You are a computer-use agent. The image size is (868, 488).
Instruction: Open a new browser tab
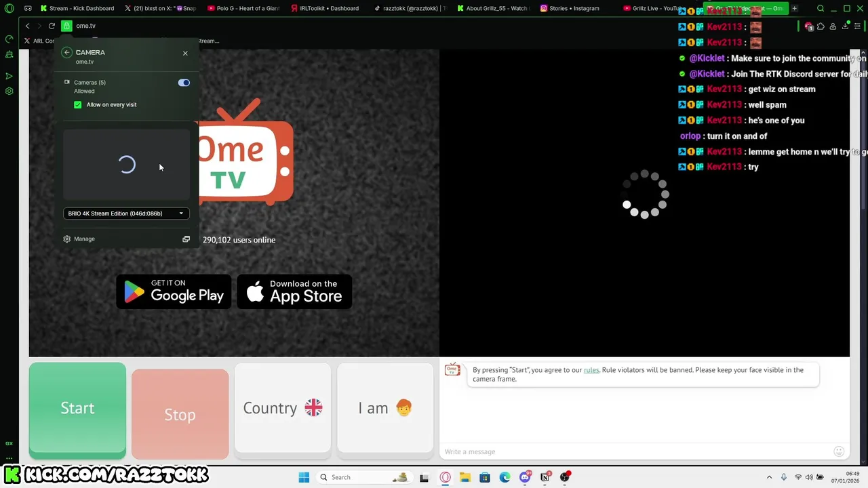point(794,9)
